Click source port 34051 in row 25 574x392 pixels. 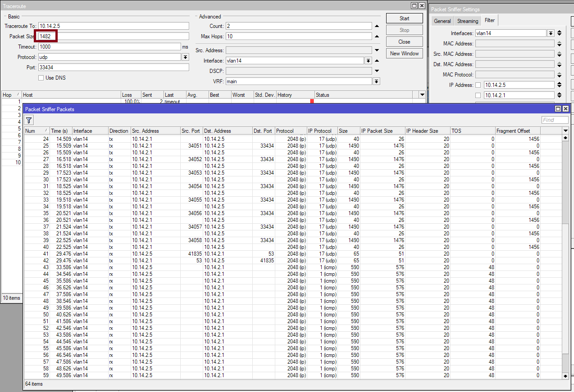click(x=195, y=146)
